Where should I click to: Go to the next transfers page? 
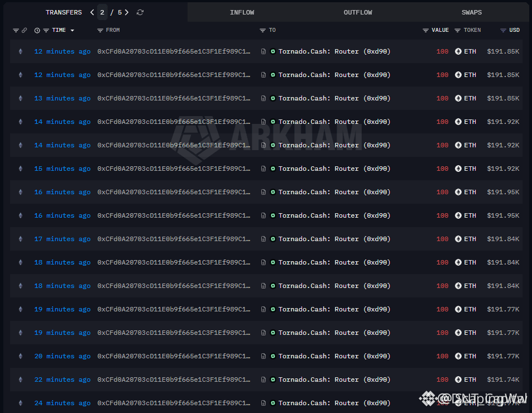pyautogui.click(x=127, y=12)
